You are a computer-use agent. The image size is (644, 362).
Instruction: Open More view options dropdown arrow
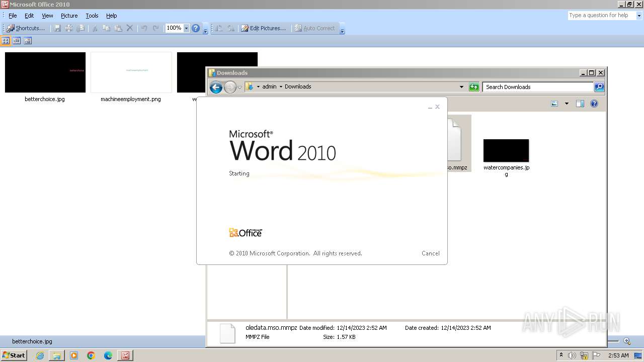coord(567,104)
